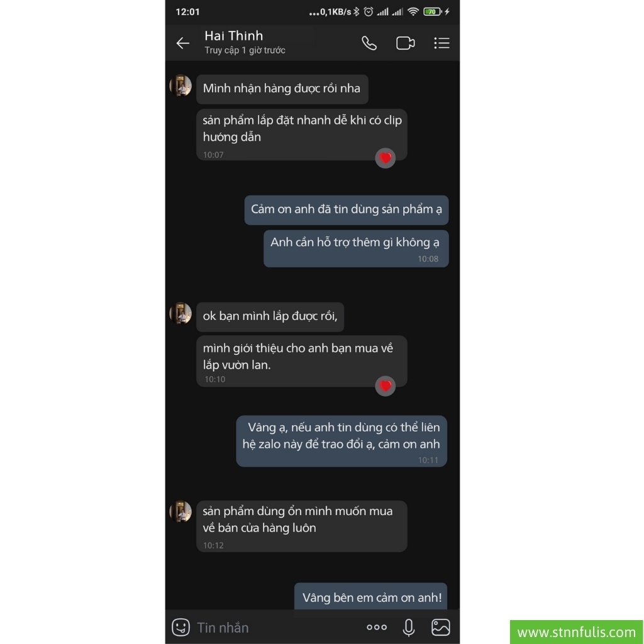Viewport: 644px width, 644px height.
Task: Open more options three-dot icon in message bar
Action: (x=377, y=627)
